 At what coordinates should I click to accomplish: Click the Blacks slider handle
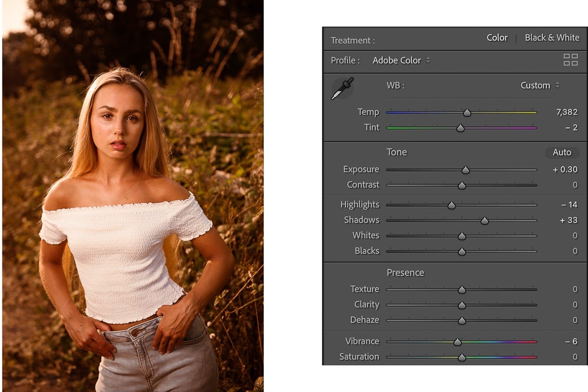click(462, 251)
